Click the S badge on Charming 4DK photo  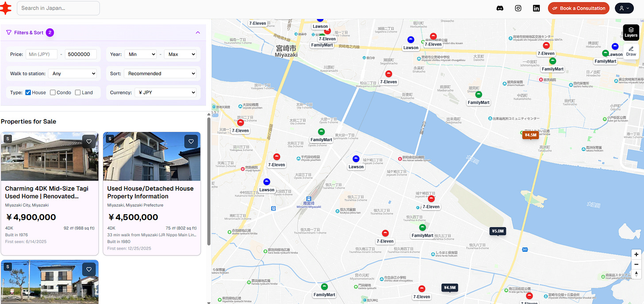pos(8,139)
